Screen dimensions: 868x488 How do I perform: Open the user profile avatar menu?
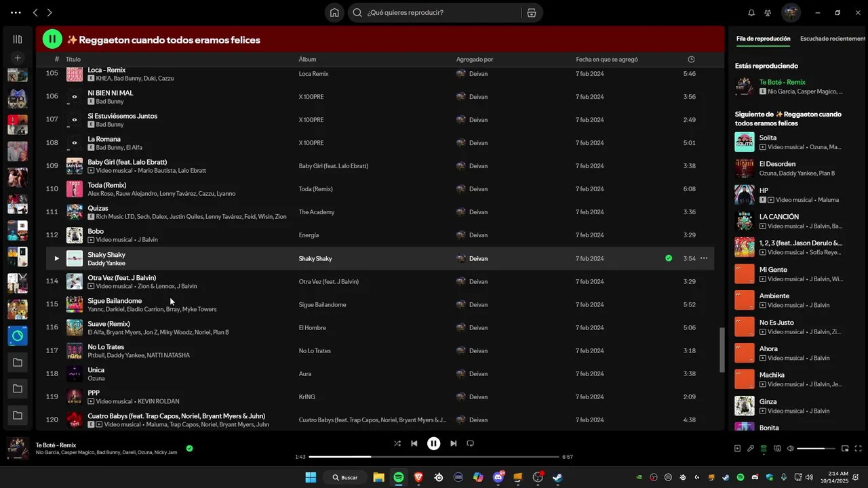tap(791, 12)
